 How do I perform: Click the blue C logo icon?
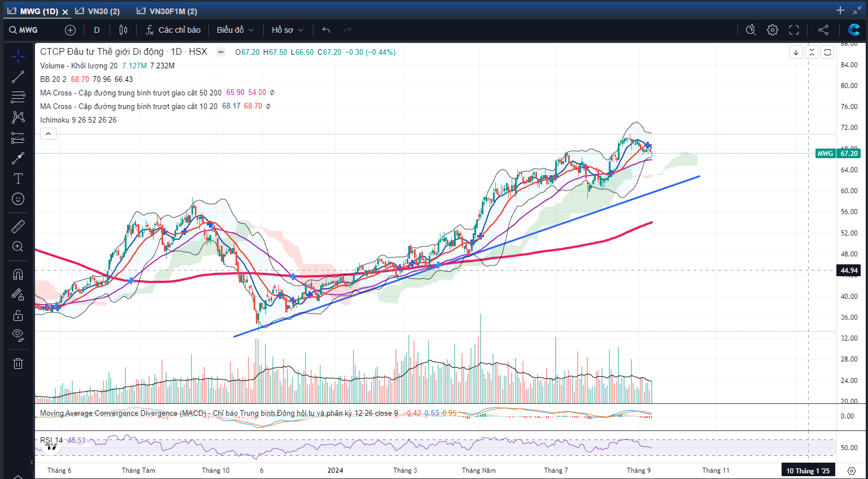(x=854, y=30)
